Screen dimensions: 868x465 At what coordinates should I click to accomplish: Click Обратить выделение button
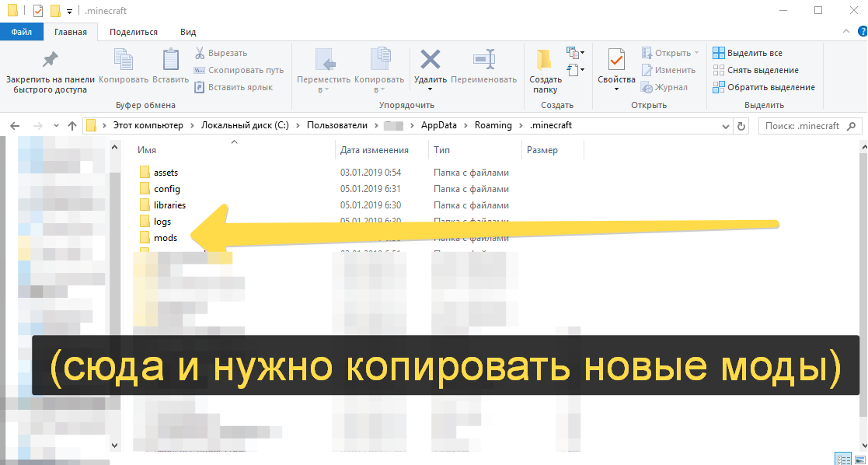tap(763, 87)
